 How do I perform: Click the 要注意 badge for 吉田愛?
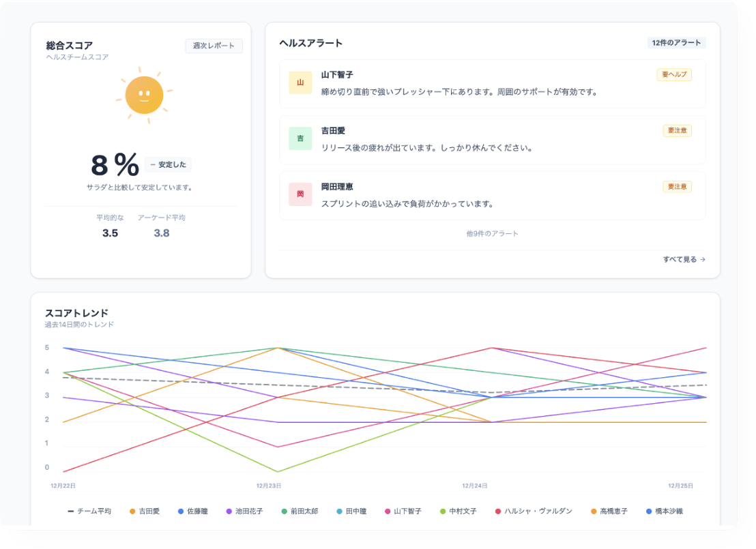tap(677, 130)
